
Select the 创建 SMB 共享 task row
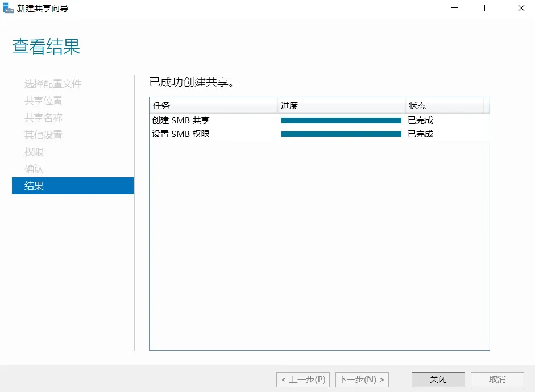pos(181,120)
